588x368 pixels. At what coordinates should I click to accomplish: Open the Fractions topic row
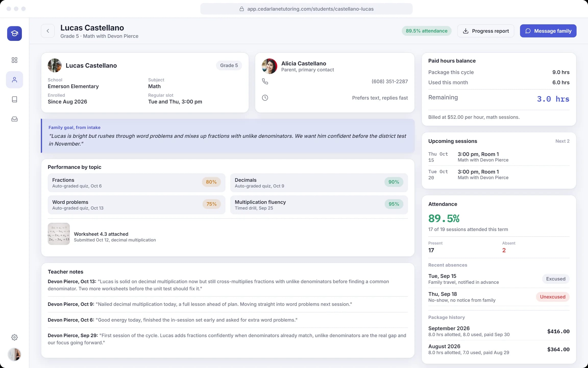click(136, 183)
